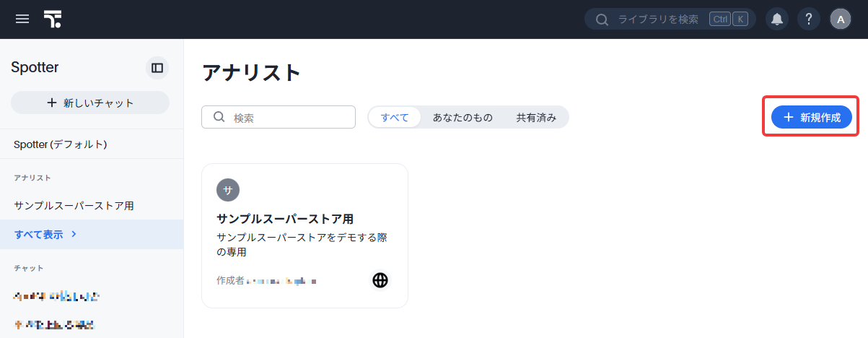The width and height of the screenshot is (868, 338).
Task: Click the globe icon on analyst card
Action: (380, 280)
